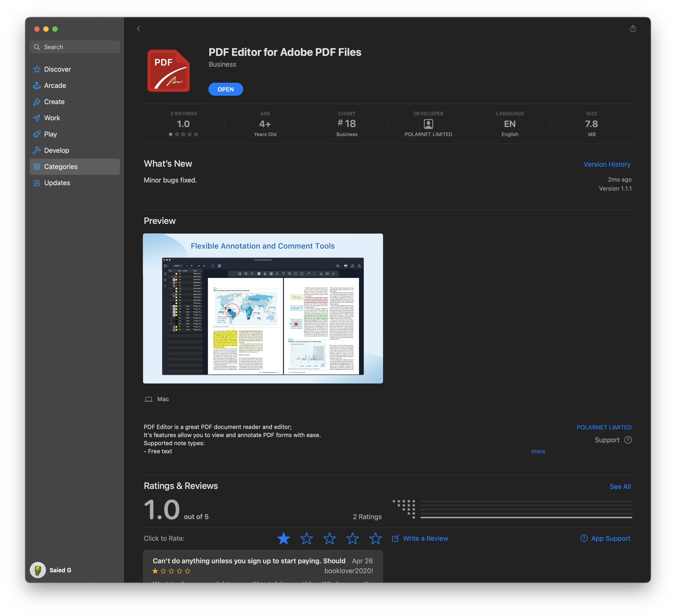This screenshot has width=676, height=616.
Task: Click the 7.8 MB size info
Action: tap(591, 124)
